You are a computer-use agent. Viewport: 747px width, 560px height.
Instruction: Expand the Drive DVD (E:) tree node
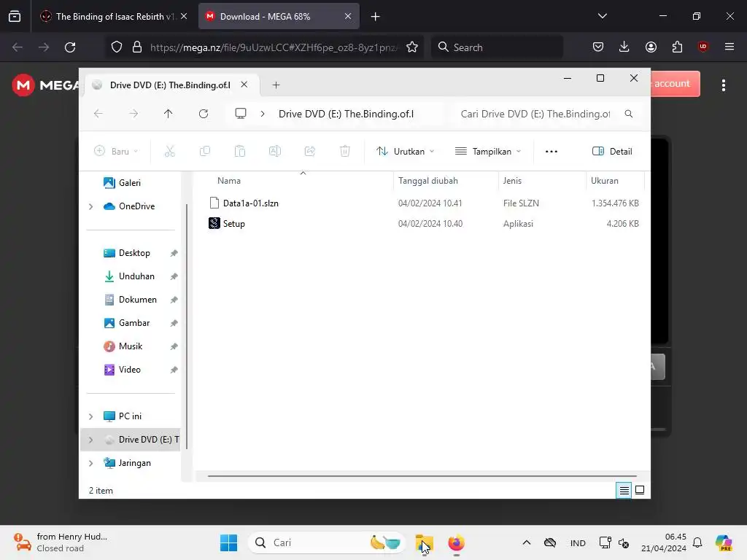91,440
